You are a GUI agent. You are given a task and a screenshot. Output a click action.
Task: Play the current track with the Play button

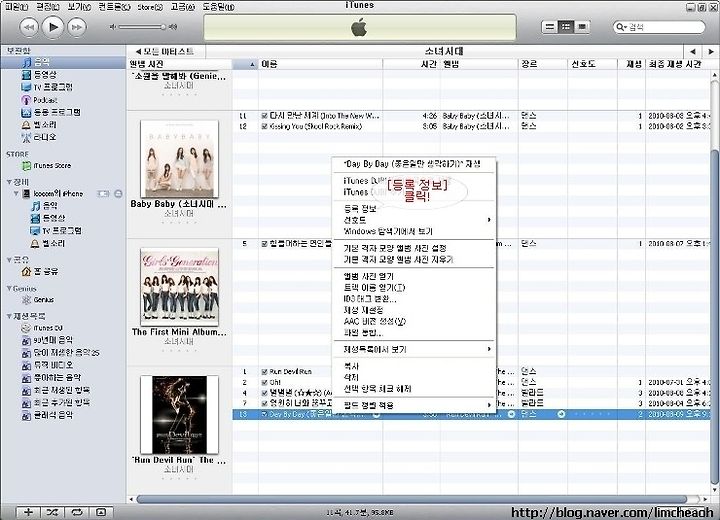53,27
